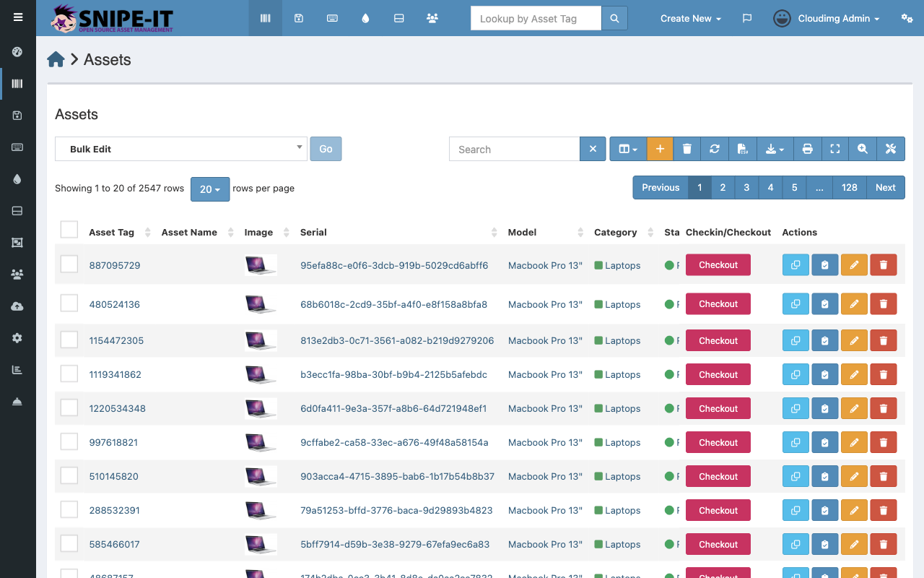Open the columns visibility dropdown
Screen dimensions: 924x578
[628, 149]
